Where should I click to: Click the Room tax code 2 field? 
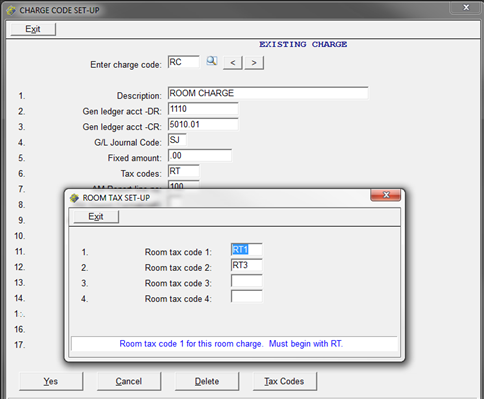tap(246, 265)
